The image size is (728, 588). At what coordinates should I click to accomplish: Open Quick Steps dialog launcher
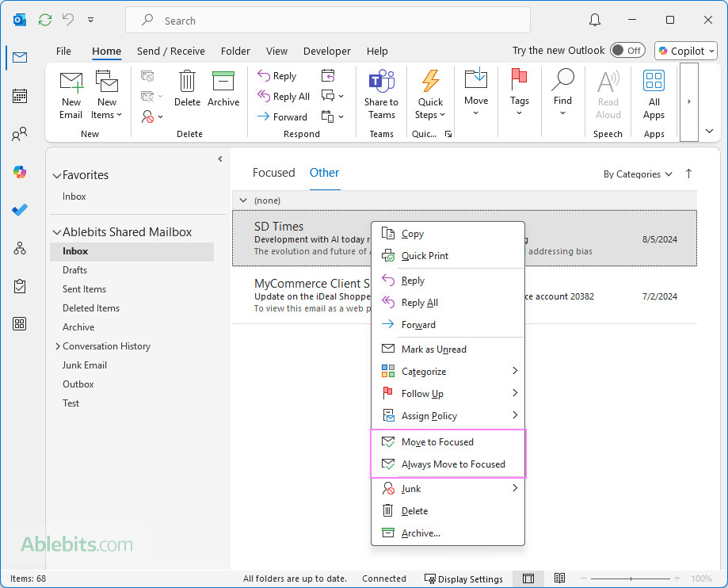[448, 134]
